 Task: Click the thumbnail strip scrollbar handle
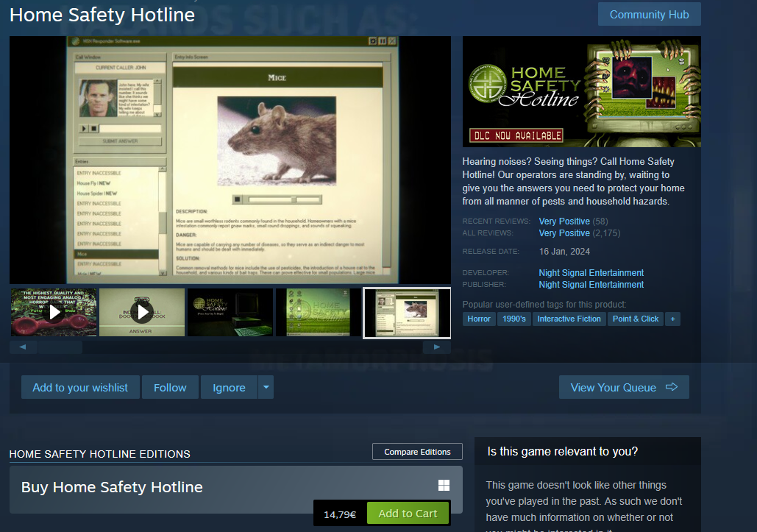coord(60,347)
